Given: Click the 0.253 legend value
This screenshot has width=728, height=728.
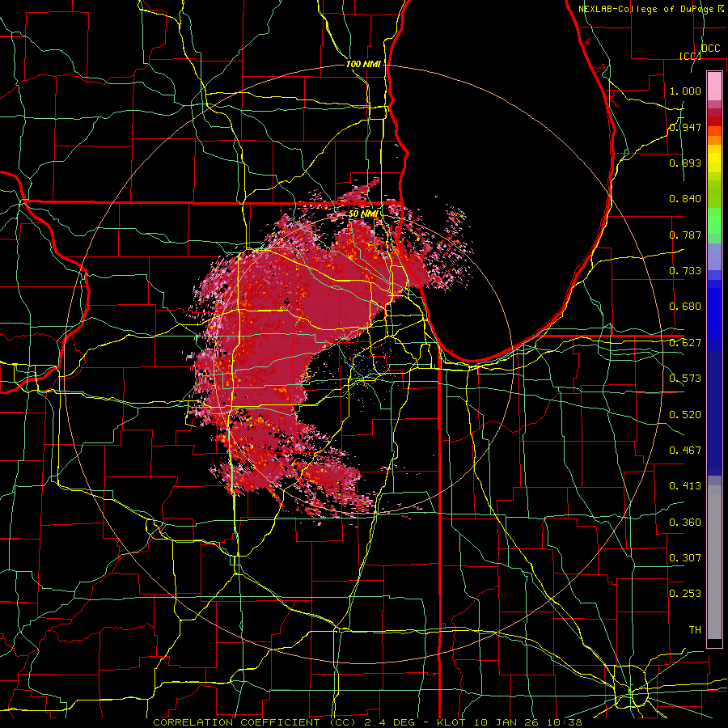Looking at the screenshot, I should point(685,594).
